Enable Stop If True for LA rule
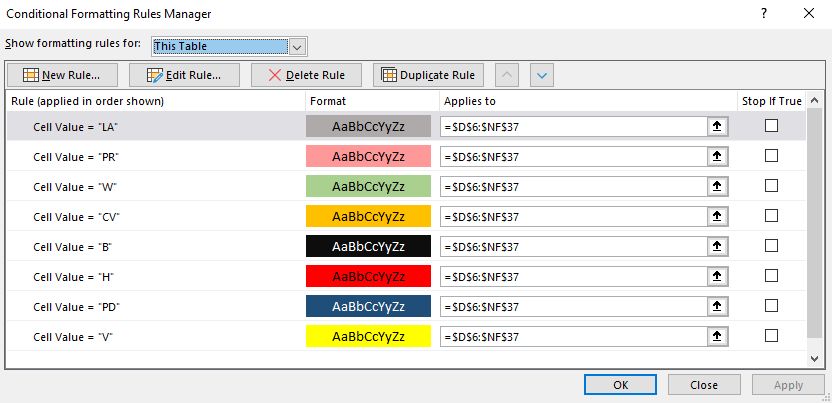 (x=772, y=126)
